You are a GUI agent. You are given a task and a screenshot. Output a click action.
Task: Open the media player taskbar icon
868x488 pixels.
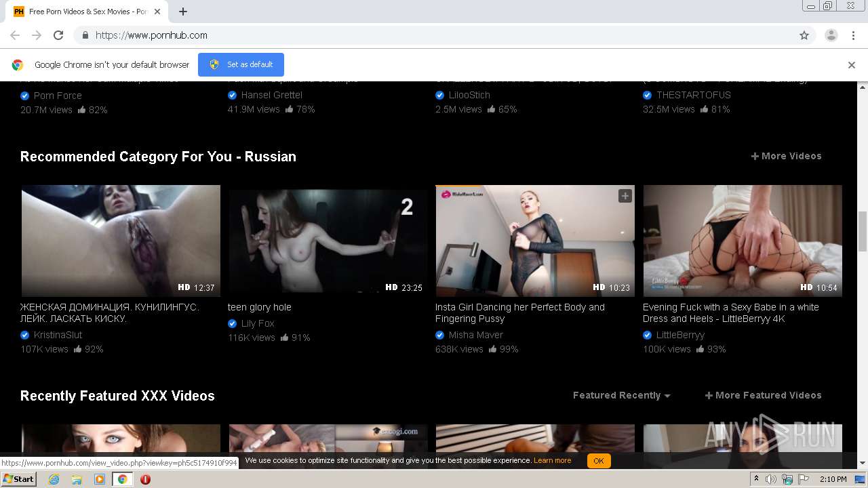(x=100, y=479)
